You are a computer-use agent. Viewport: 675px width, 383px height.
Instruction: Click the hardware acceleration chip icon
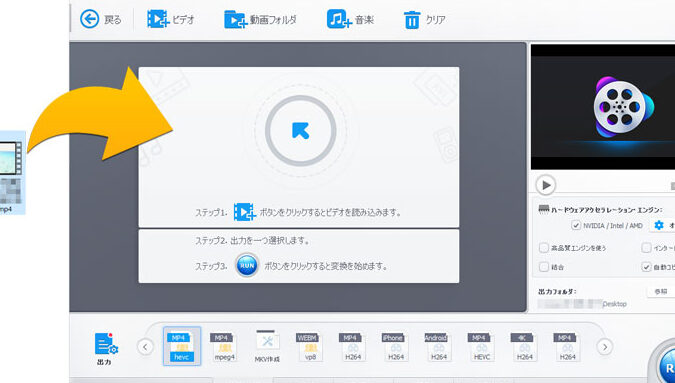click(x=544, y=209)
